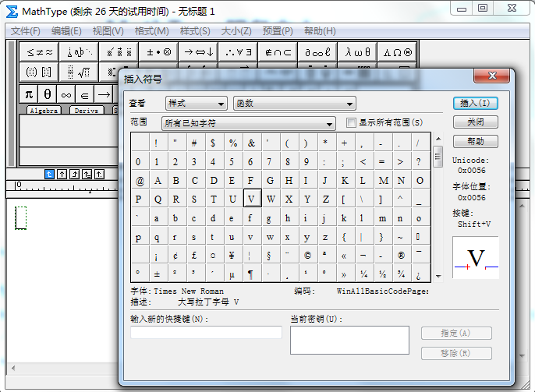Enable the 显示所有范围 checkbox
535x392 pixels.
[351, 122]
